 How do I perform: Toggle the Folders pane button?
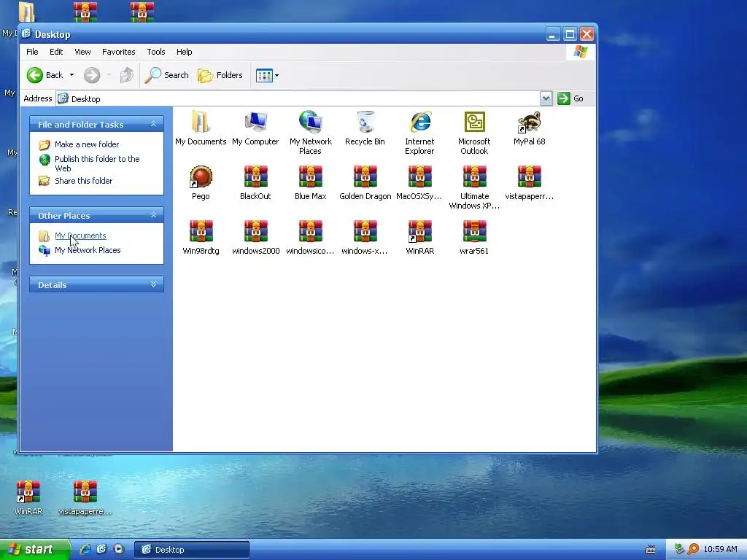click(220, 75)
